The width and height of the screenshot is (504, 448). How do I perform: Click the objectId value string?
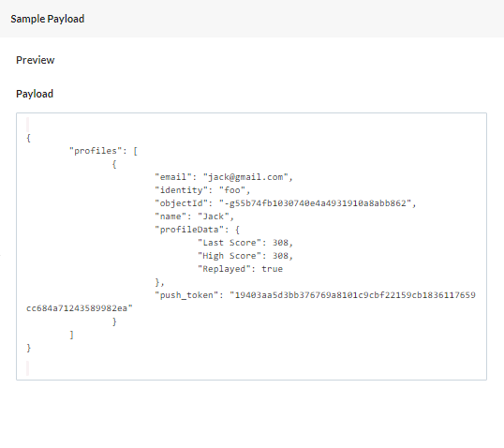pos(315,203)
